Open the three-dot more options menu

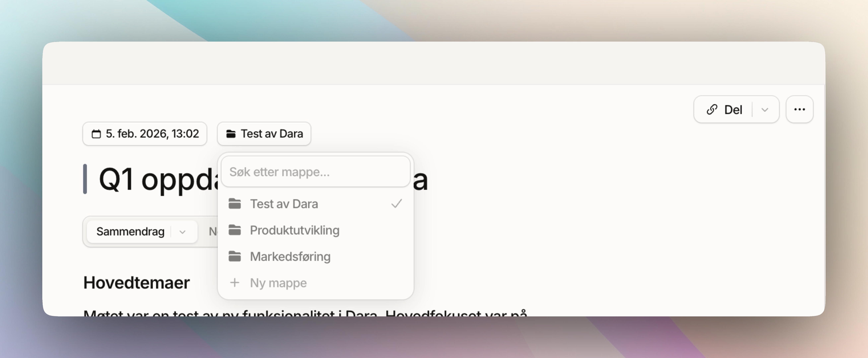(799, 110)
